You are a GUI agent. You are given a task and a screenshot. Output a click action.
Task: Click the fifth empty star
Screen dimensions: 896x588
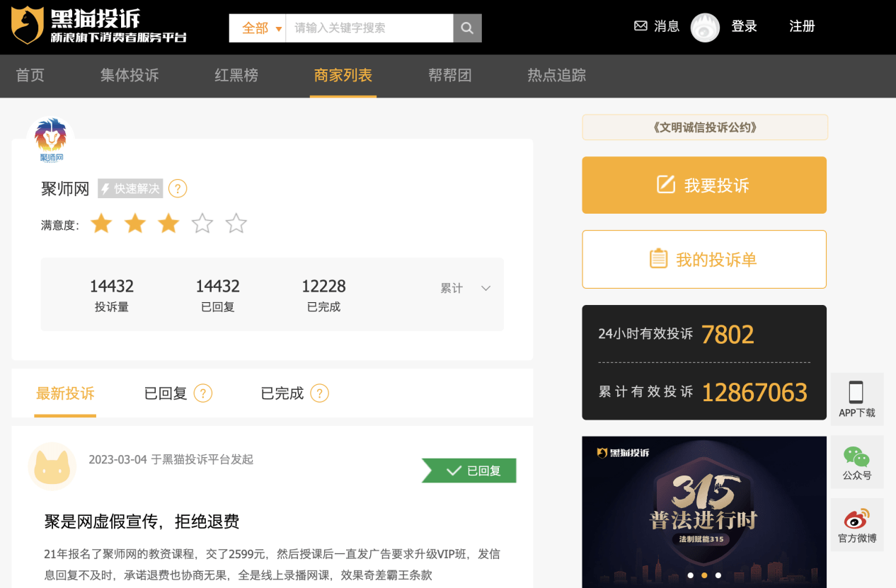tap(236, 224)
